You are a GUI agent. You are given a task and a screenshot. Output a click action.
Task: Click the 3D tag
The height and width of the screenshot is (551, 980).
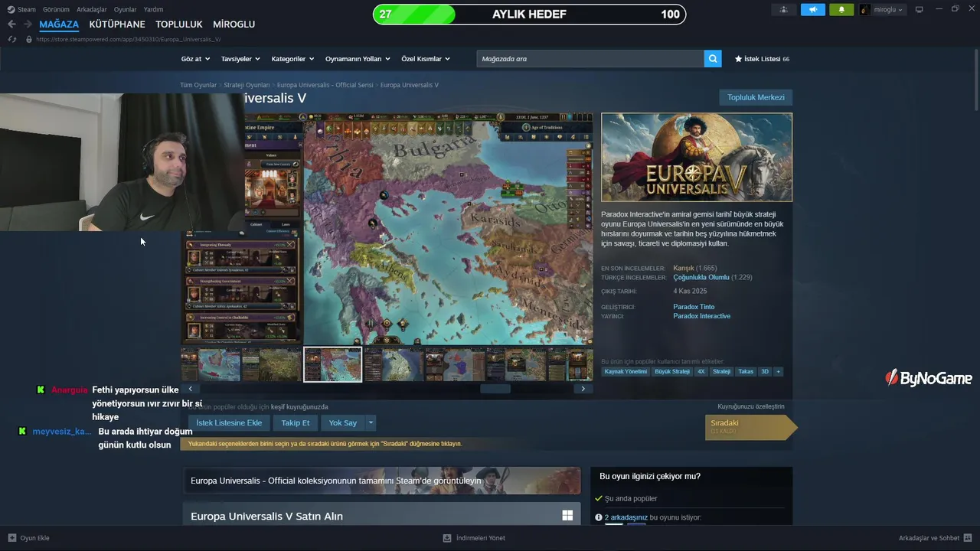[x=764, y=371]
